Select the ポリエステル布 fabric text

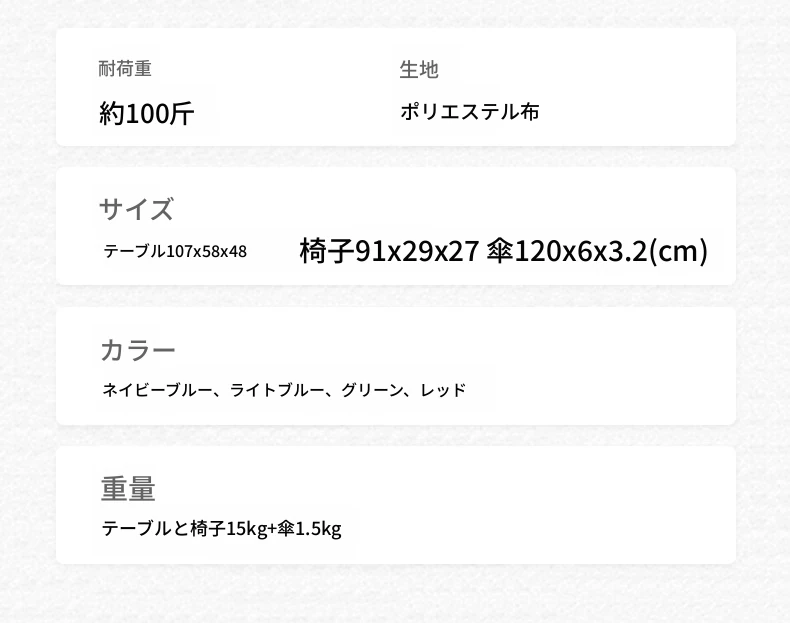pos(470,112)
